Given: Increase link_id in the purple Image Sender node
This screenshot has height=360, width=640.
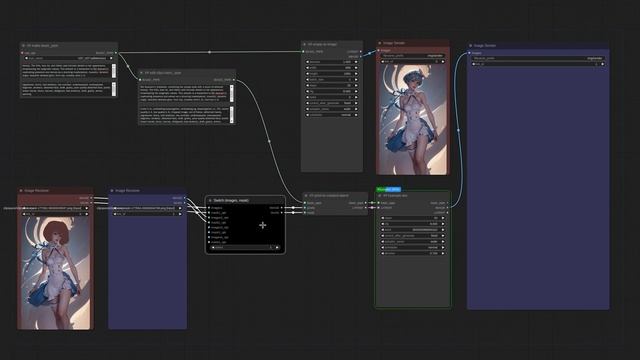Looking at the screenshot, I should 602,64.
